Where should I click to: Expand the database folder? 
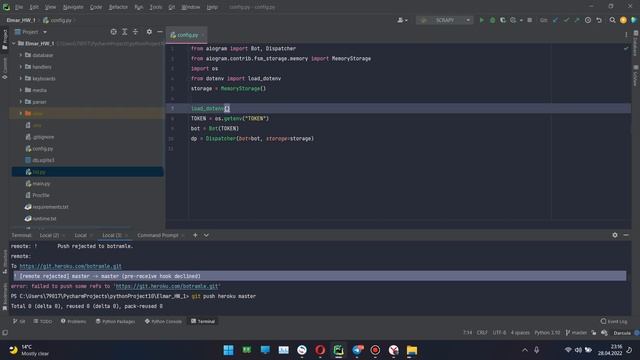[x=21, y=55]
